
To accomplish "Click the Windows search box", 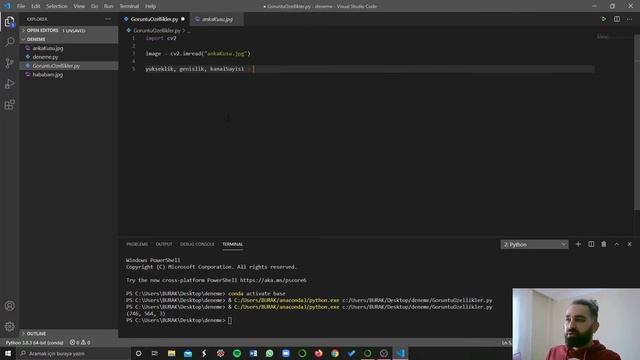I will pos(73,353).
